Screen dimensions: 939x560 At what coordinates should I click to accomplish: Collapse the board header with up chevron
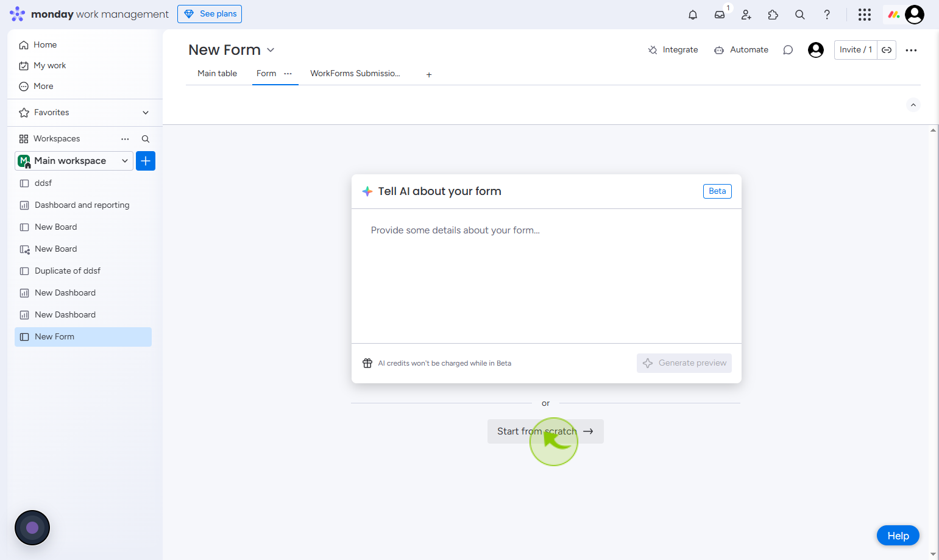click(913, 105)
